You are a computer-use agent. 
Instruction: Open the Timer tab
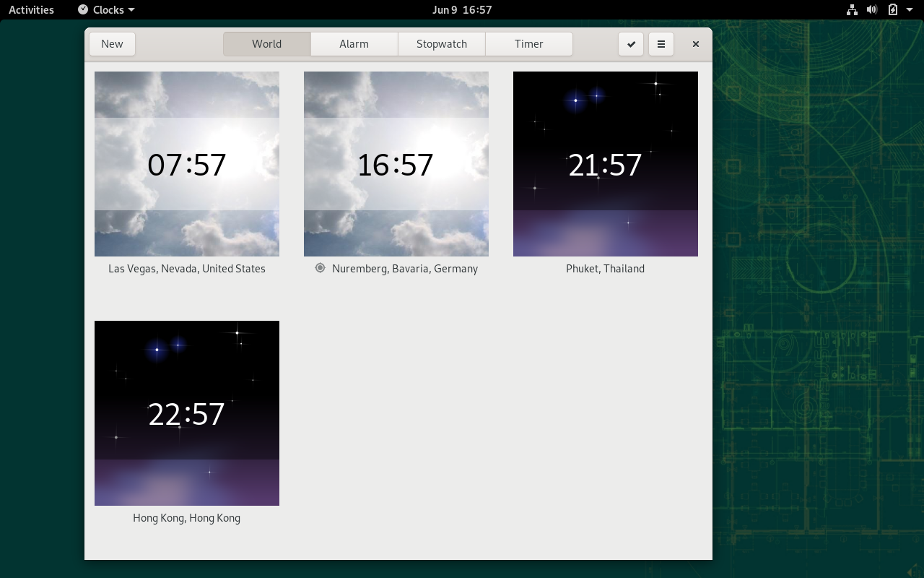point(528,44)
